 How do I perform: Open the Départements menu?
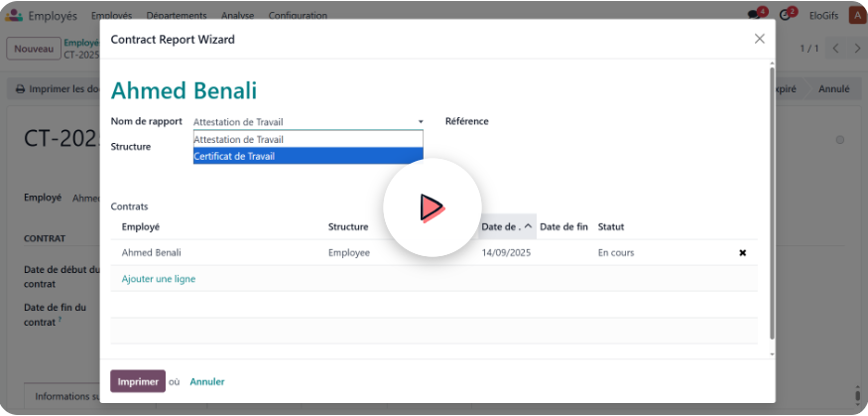click(x=176, y=16)
